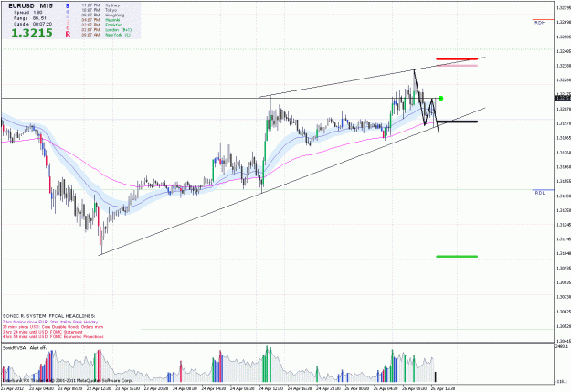Select the thick green target level line

click(457, 257)
